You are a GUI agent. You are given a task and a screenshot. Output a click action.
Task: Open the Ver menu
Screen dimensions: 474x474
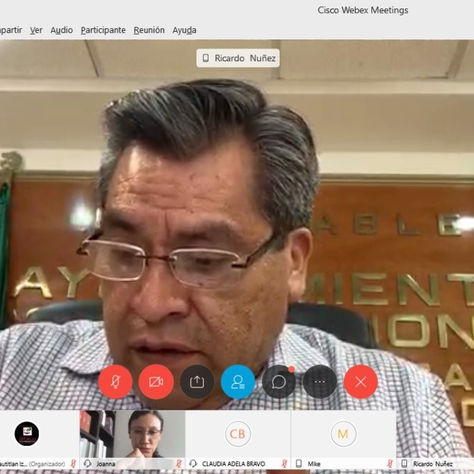[x=36, y=30]
